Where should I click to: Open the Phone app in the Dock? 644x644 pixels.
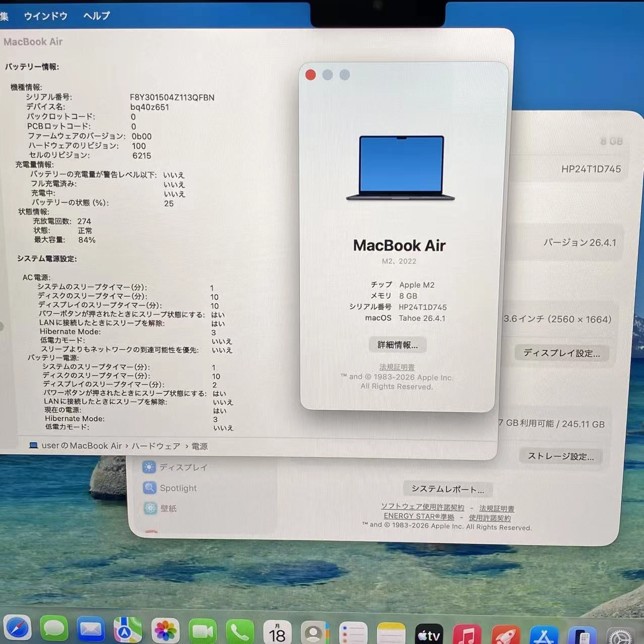[x=240, y=632]
